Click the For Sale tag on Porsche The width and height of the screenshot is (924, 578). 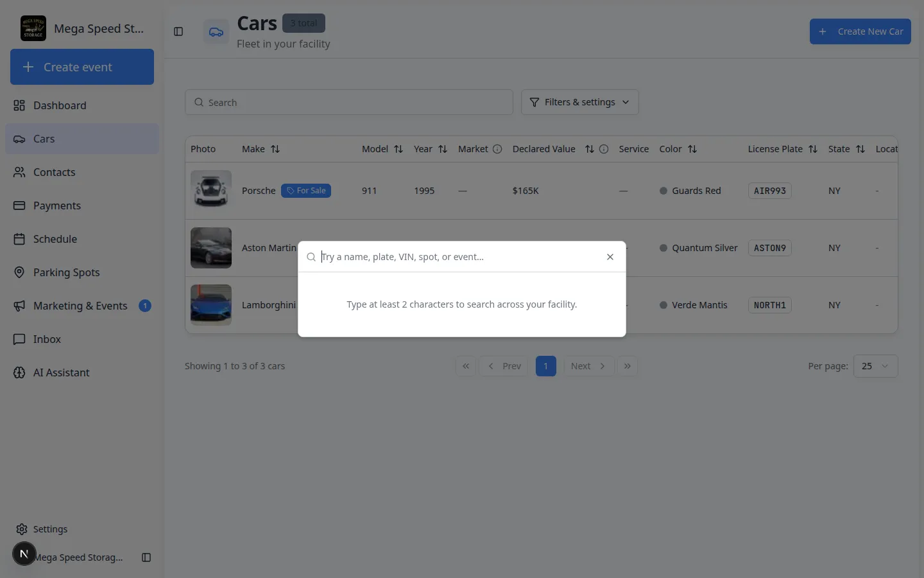click(306, 191)
